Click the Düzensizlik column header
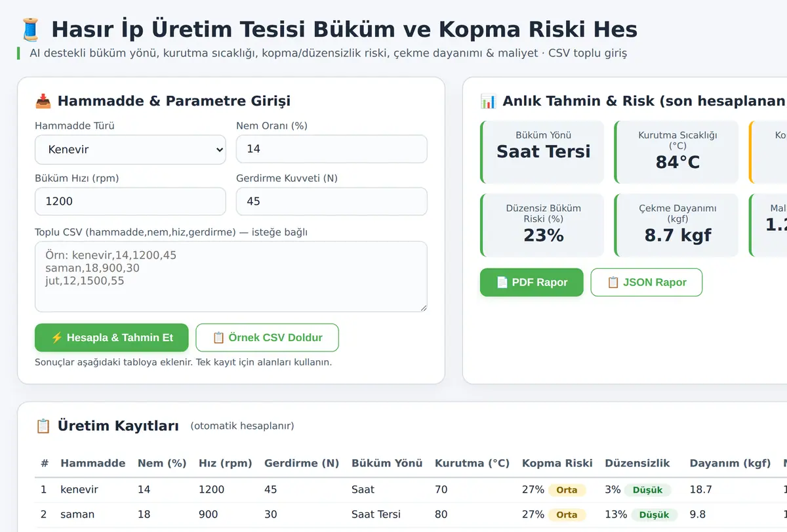Screen dimensions: 787x532 pos(637,463)
